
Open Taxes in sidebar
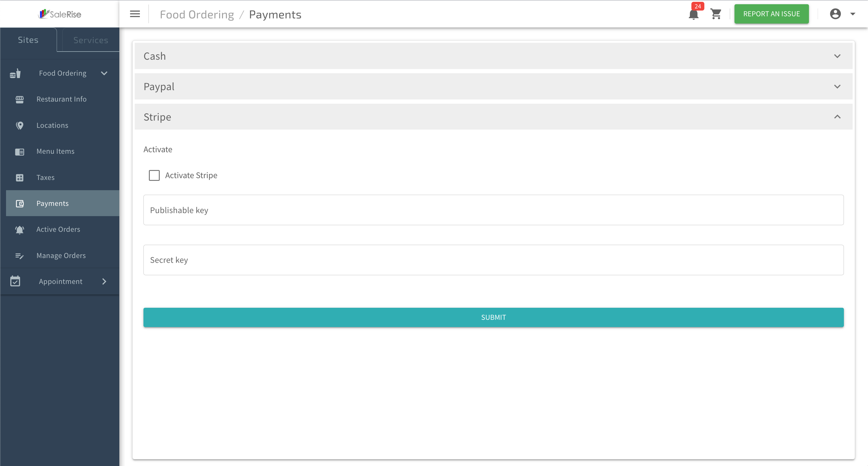pos(63,177)
